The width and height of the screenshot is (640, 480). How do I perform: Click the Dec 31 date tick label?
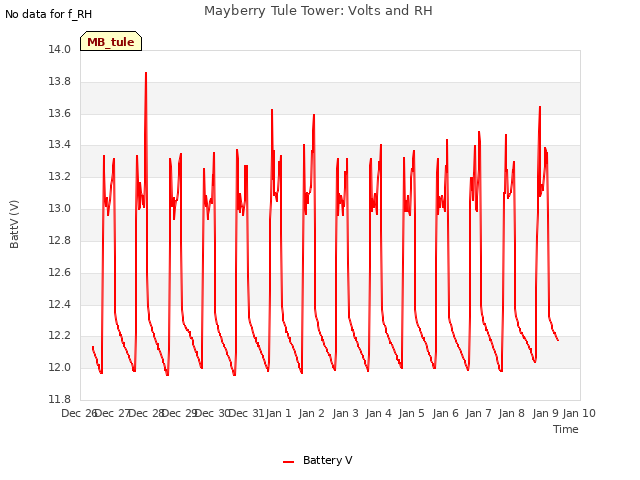(x=246, y=413)
